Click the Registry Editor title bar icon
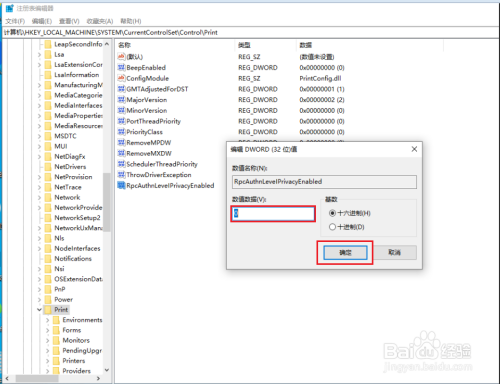500x384 pixels. pyautogui.click(x=10, y=8)
